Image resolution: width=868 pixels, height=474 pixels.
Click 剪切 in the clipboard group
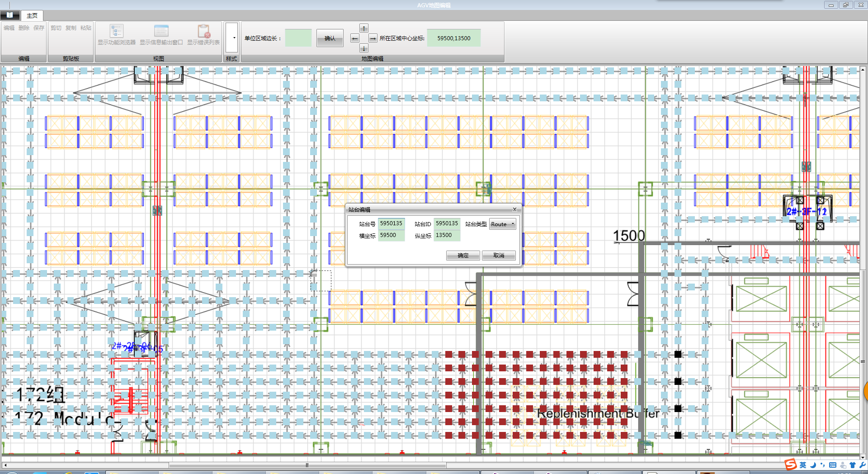pos(56,28)
